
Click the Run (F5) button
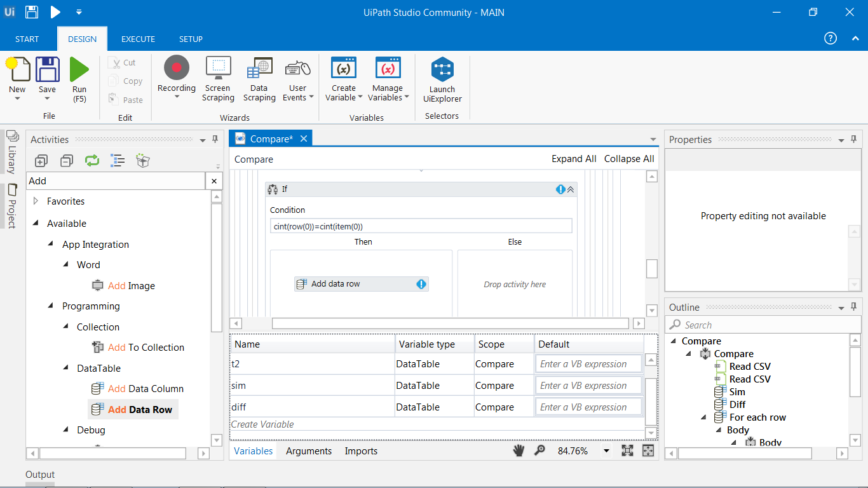[79, 70]
